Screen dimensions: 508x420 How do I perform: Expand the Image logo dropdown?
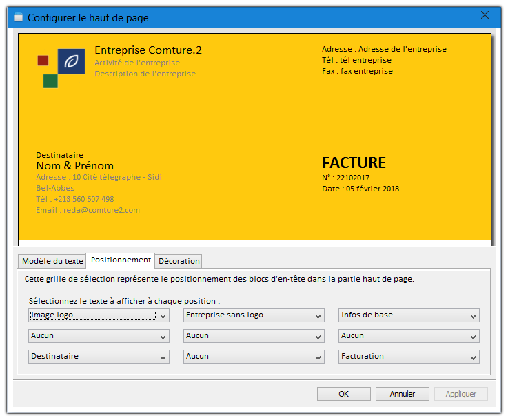(99, 315)
